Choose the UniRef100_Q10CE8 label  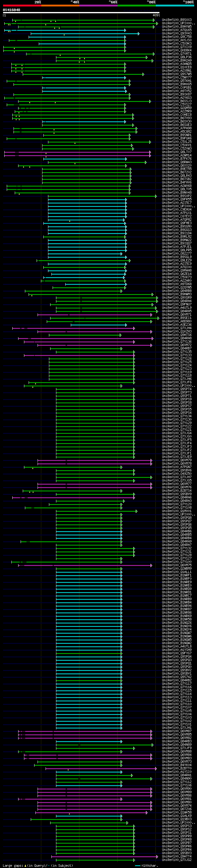pyautogui.click(x=177, y=67)
